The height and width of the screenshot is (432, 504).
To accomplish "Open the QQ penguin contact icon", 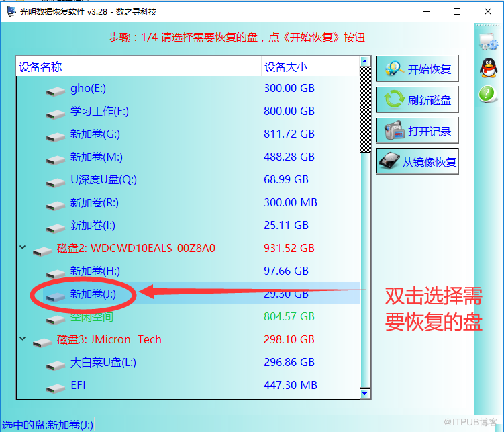I will (489, 69).
